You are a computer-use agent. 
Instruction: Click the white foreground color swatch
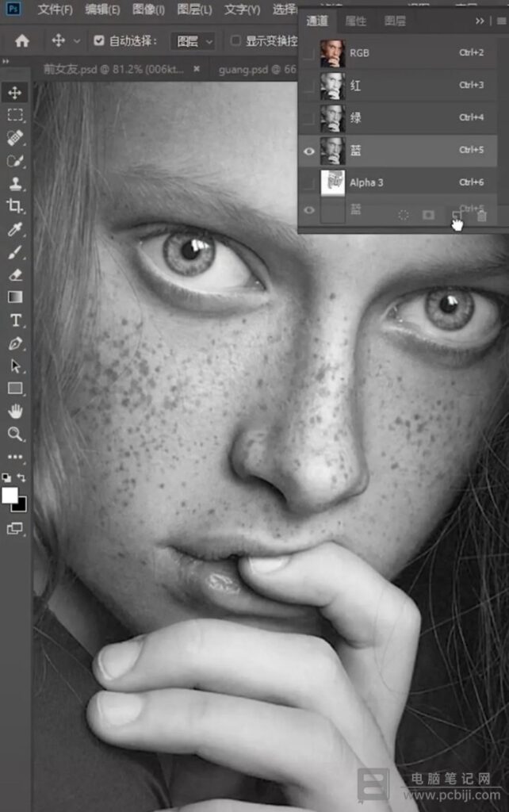pyautogui.click(x=10, y=495)
